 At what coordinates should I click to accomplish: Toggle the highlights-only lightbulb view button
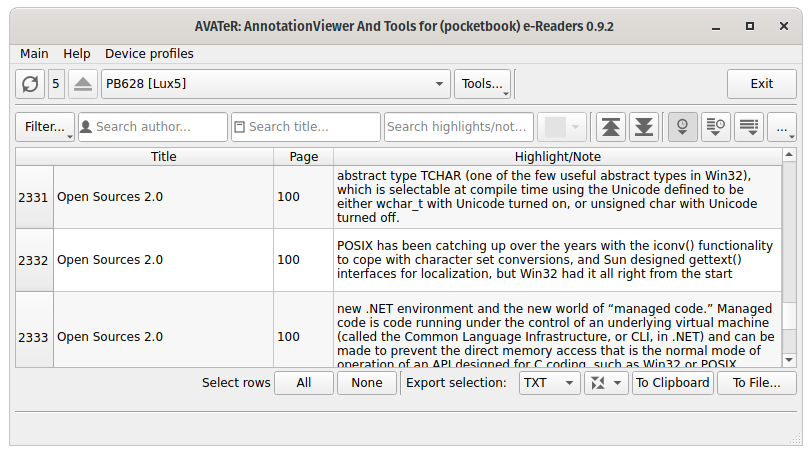click(x=683, y=127)
